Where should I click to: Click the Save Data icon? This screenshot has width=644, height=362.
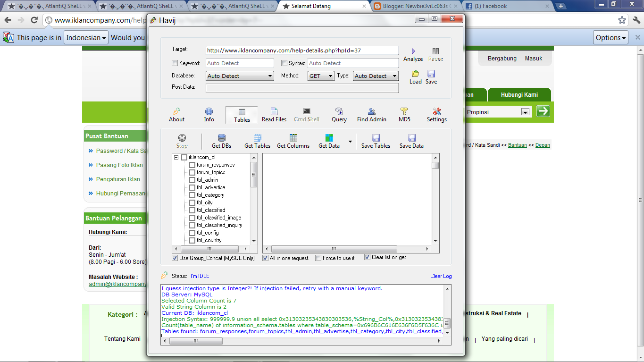(x=412, y=138)
